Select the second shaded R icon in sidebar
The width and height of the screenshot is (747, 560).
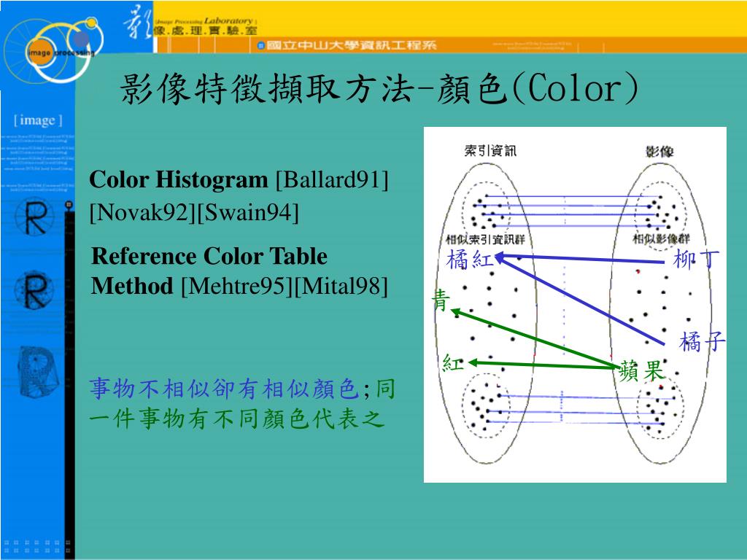coord(34,290)
